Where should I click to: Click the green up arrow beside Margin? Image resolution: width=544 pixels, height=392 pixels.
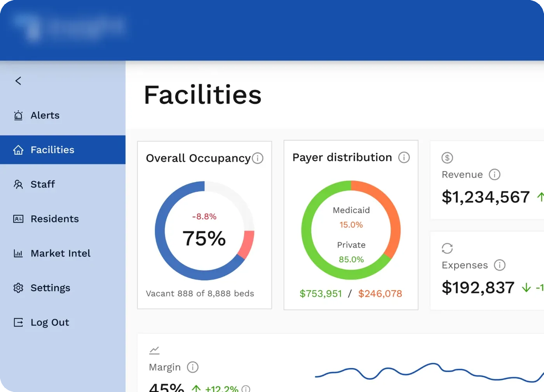pos(196,388)
